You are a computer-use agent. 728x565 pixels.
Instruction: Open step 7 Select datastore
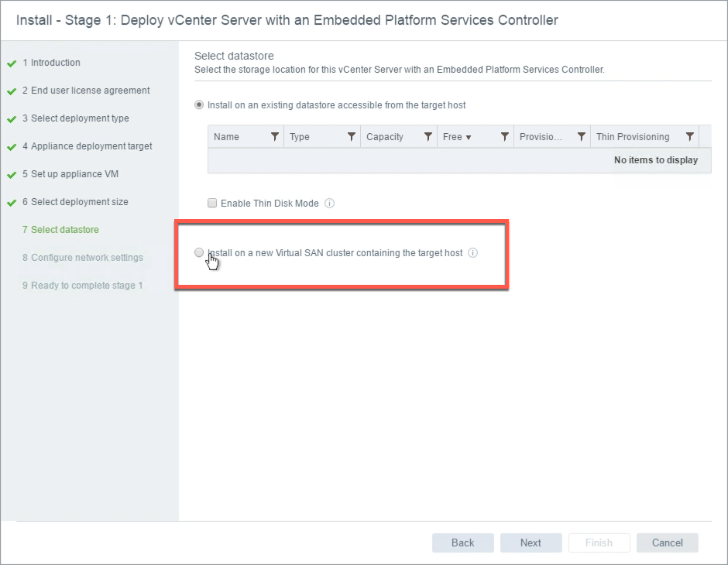point(60,230)
